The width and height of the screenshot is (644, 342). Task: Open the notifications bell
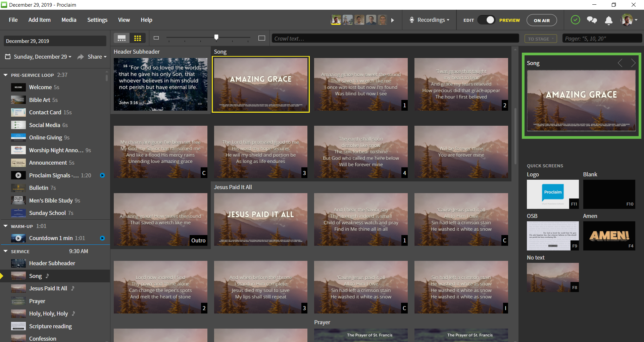[608, 20]
